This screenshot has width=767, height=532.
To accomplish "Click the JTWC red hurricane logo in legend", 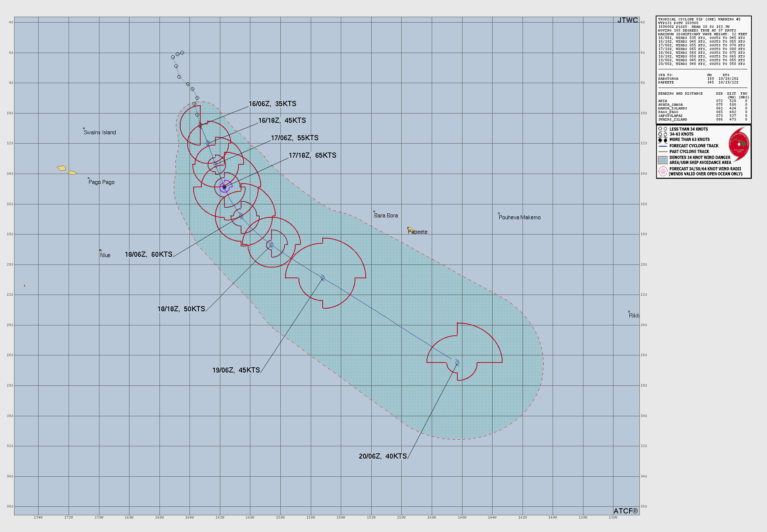I will (739, 144).
